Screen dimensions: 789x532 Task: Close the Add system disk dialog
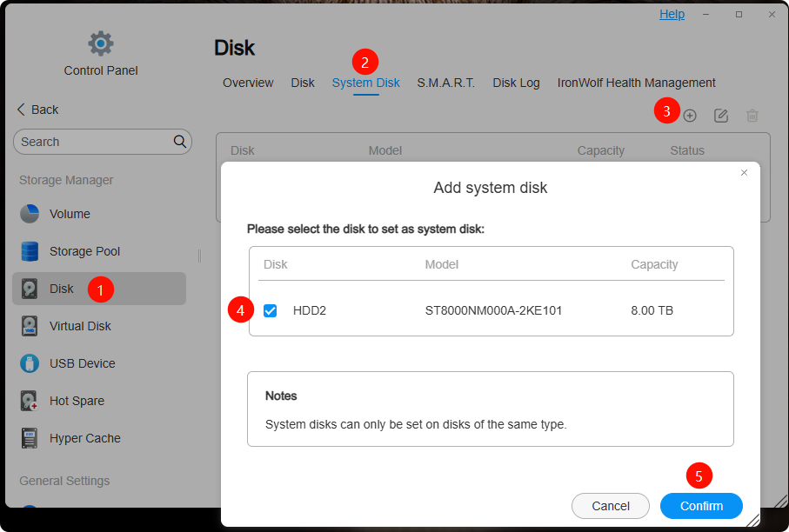tap(745, 172)
